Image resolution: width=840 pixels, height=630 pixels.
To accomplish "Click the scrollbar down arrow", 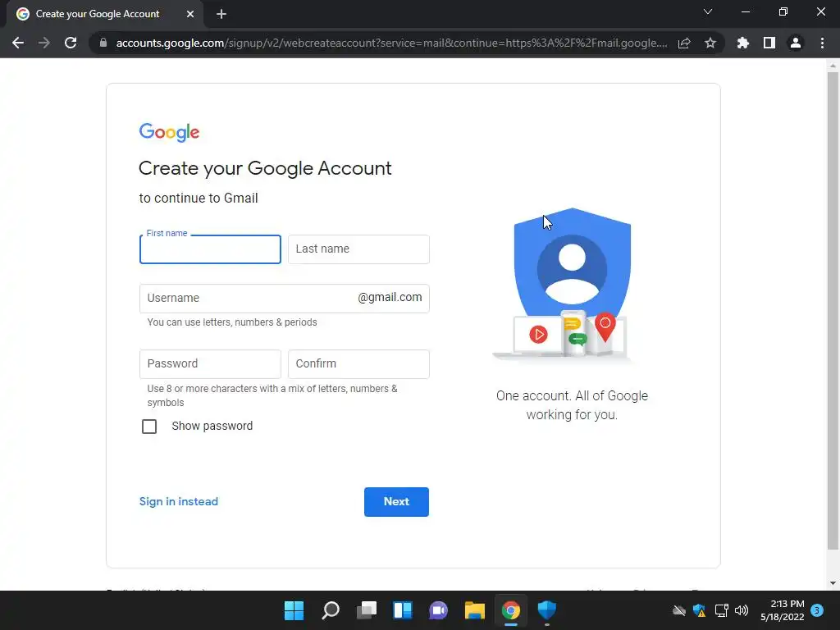I will tap(833, 583).
